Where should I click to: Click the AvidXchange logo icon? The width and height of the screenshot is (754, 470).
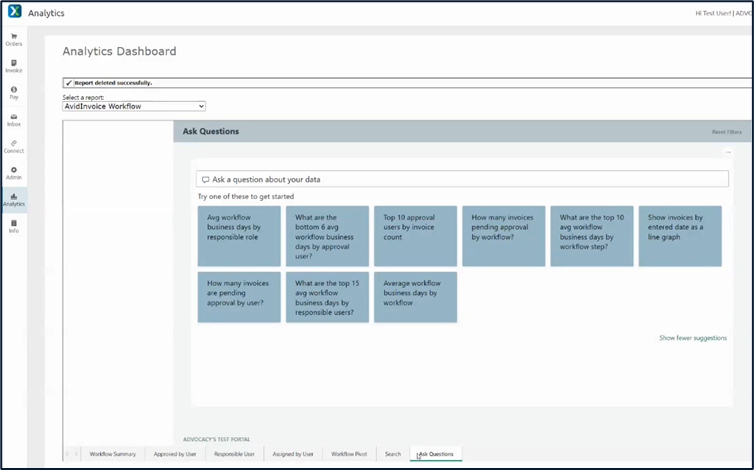pyautogui.click(x=15, y=11)
